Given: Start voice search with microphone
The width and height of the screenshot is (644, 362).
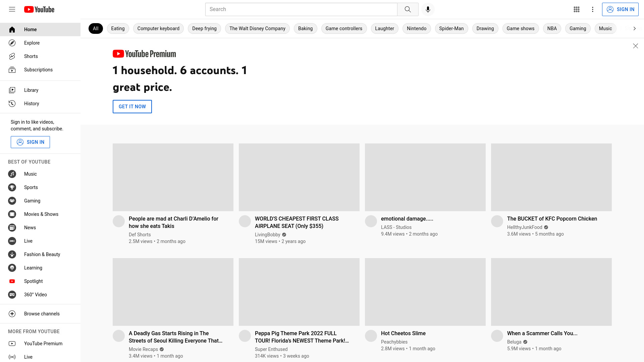Looking at the screenshot, I should 428,9.
